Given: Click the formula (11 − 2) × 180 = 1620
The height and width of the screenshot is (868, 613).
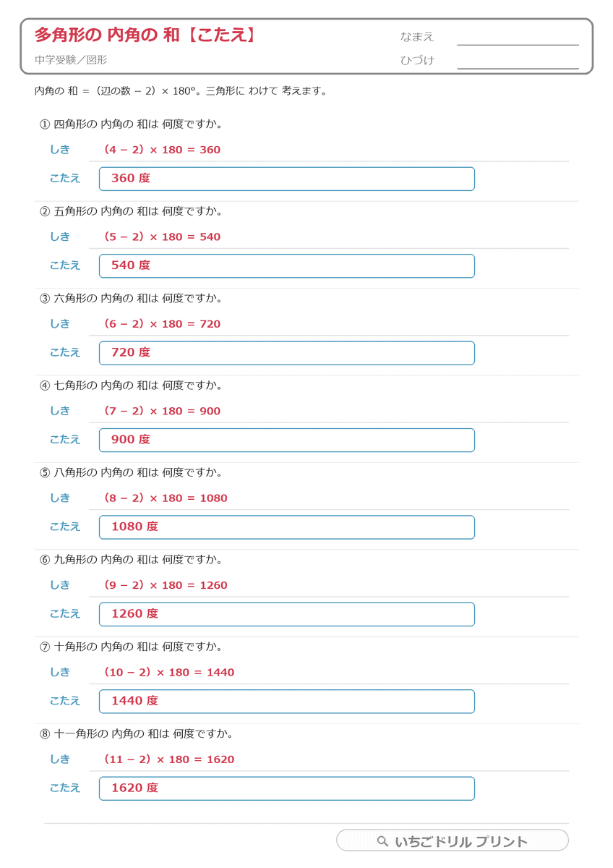Looking at the screenshot, I should pos(168,759).
